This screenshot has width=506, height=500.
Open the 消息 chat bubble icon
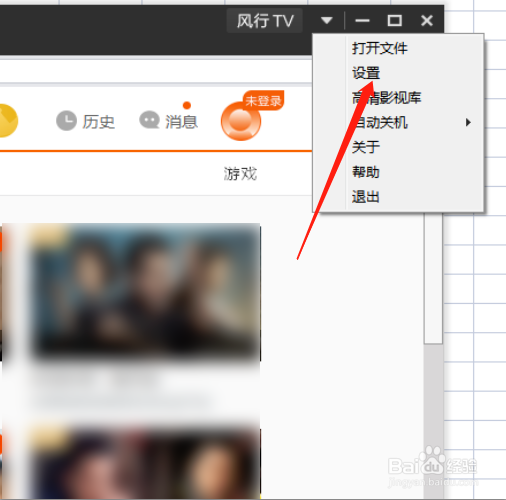pyautogui.click(x=149, y=120)
